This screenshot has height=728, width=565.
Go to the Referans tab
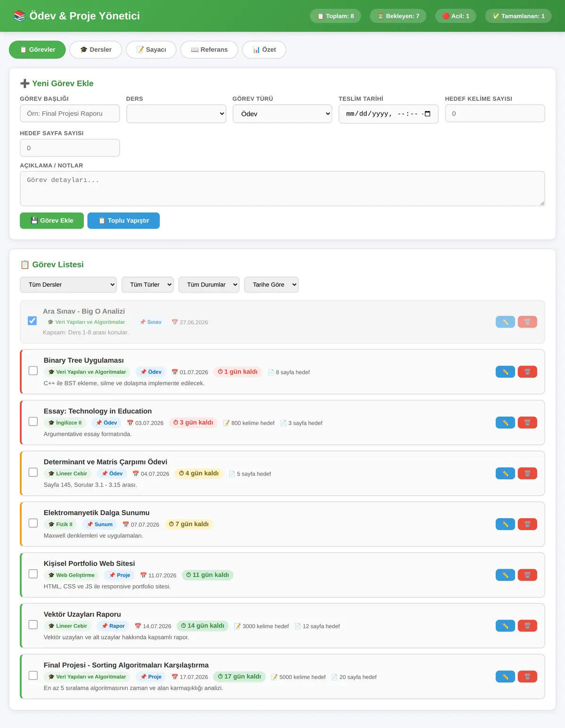(209, 49)
